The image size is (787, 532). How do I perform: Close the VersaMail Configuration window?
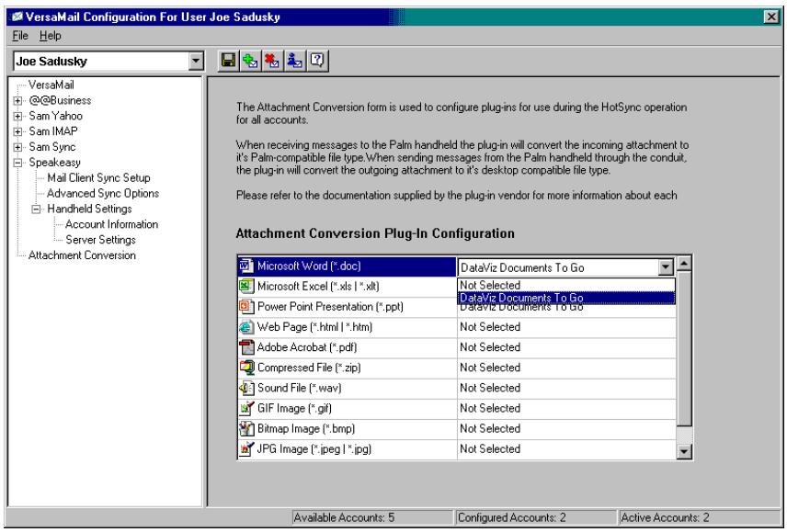tap(771, 17)
